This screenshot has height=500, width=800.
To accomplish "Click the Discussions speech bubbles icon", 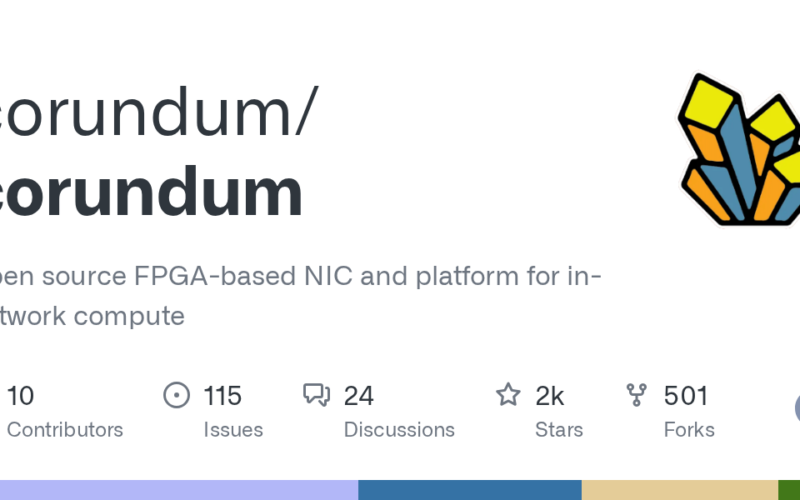I will (x=317, y=396).
